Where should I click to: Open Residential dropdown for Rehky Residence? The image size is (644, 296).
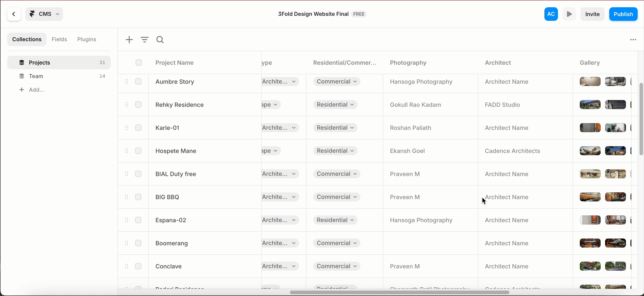[x=335, y=104]
